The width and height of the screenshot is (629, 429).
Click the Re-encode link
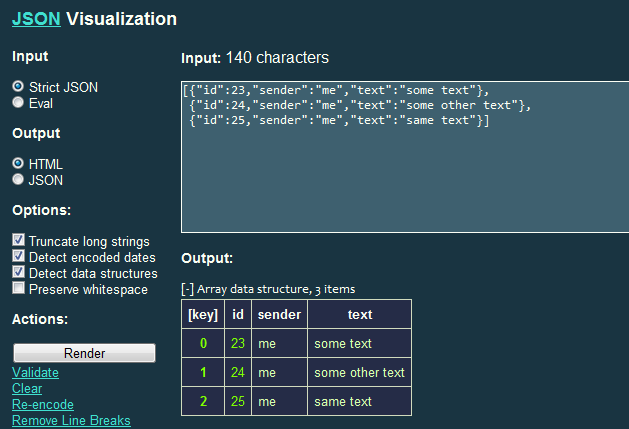coord(41,405)
